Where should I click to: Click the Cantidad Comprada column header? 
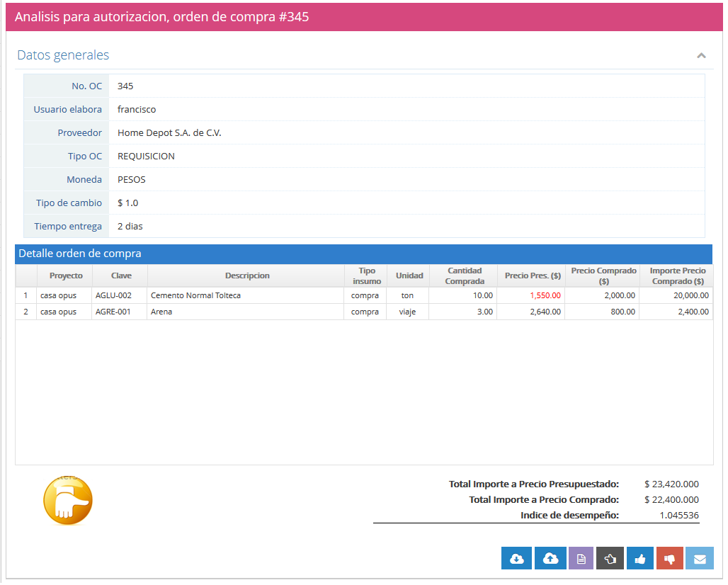click(465, 276)
